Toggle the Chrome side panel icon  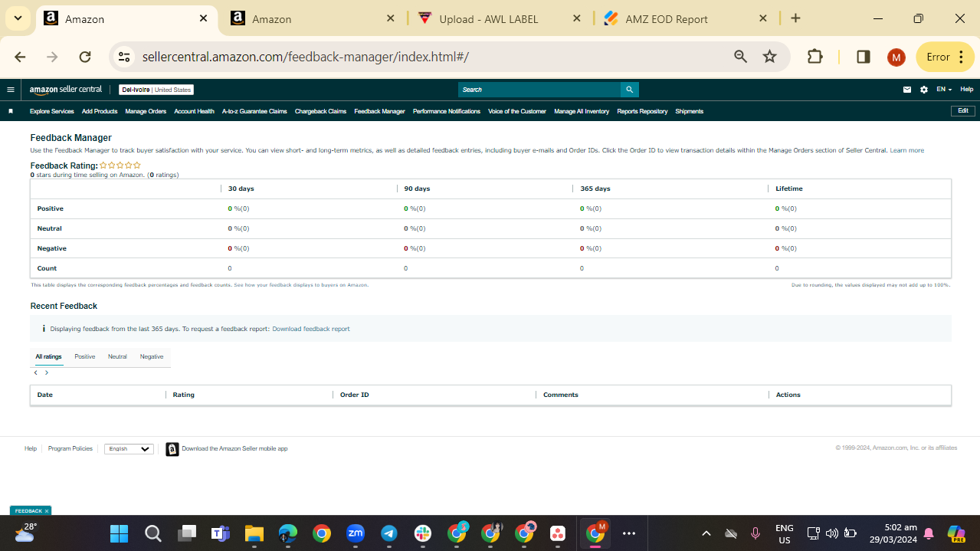tap(864, 57)
